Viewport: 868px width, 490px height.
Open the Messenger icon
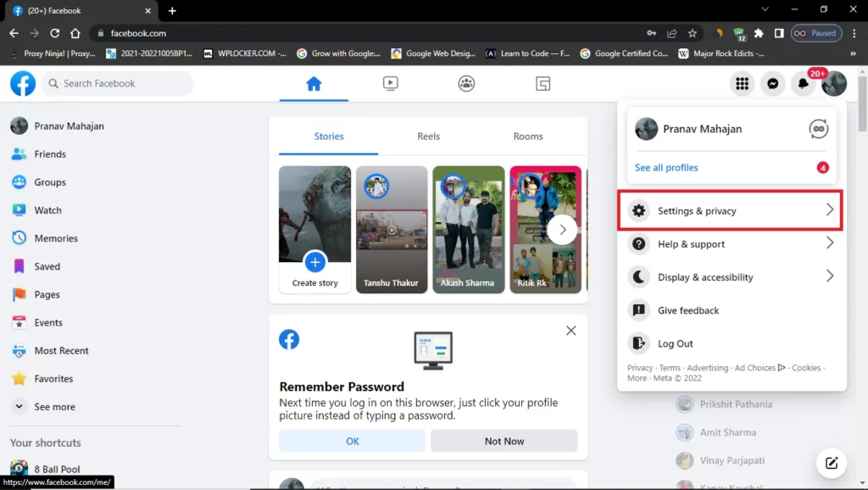pos(773,84)
